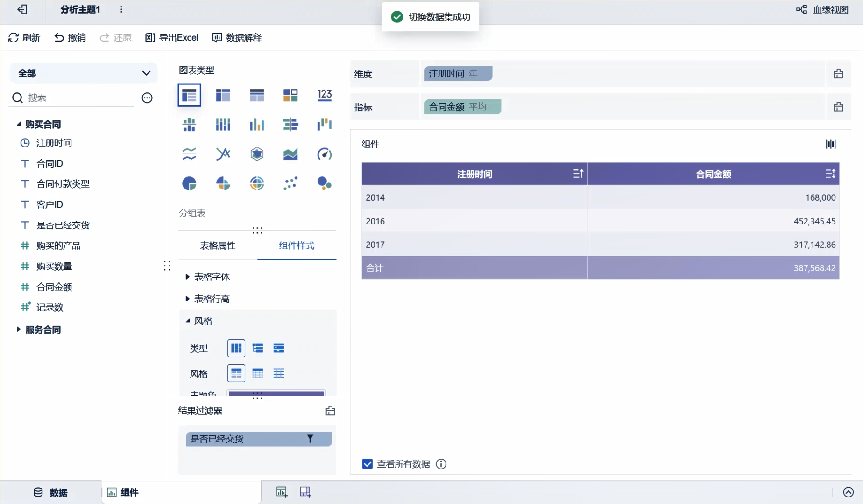Select the 购买数量 field

pyautogui.click(x=54, y=266)
